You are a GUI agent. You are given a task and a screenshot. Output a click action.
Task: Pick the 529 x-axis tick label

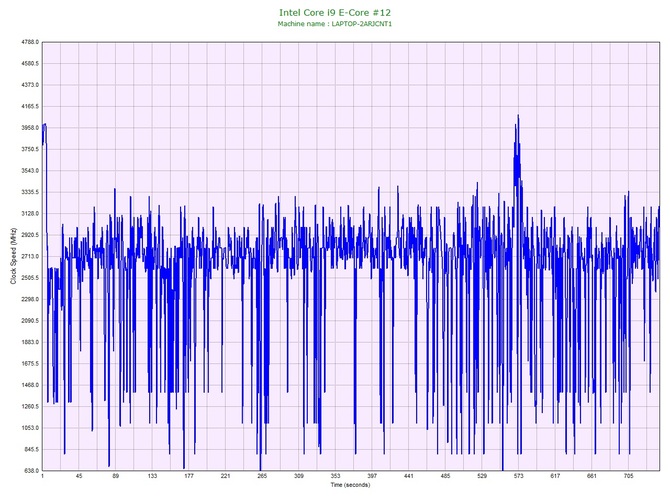coord(482,476)
